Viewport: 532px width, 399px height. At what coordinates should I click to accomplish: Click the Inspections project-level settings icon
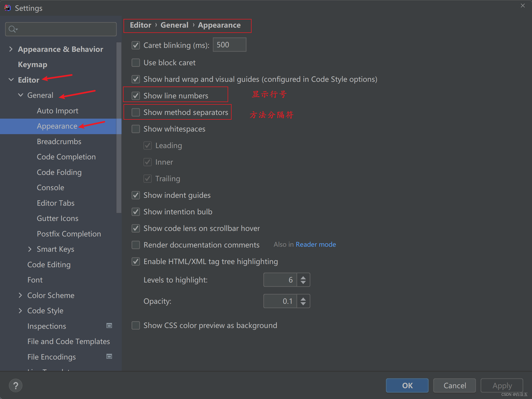pos(109,326)
